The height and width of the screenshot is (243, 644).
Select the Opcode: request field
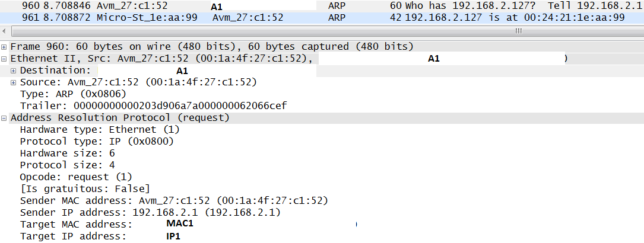(x=76, y=177)
